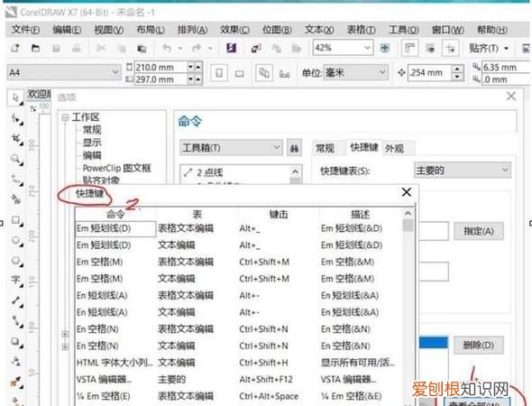Click the page width 210.0 mm field
Viewport: 532px width, 406px height.
pos(161,67)
